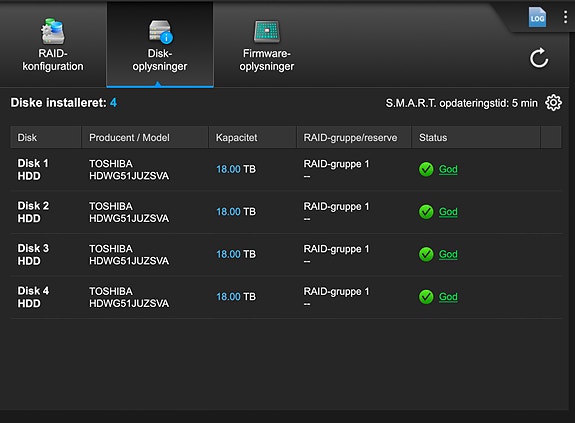Click the RAID-konfiguration database icon

tap(53, 31)
